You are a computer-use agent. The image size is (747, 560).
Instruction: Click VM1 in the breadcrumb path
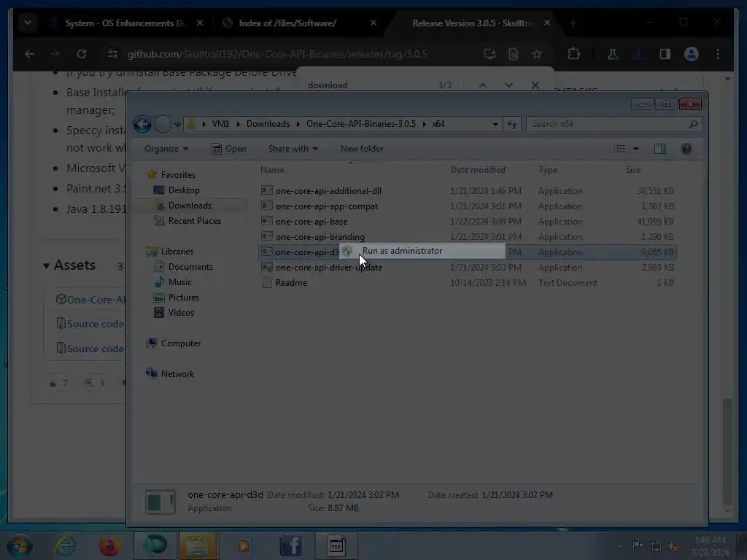[220, 124]
